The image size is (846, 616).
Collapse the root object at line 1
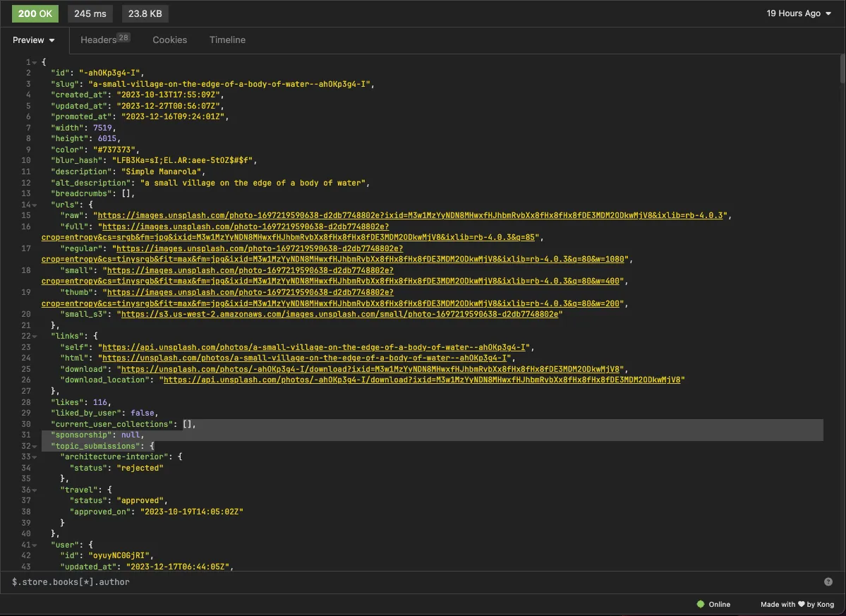click(35, 62)
